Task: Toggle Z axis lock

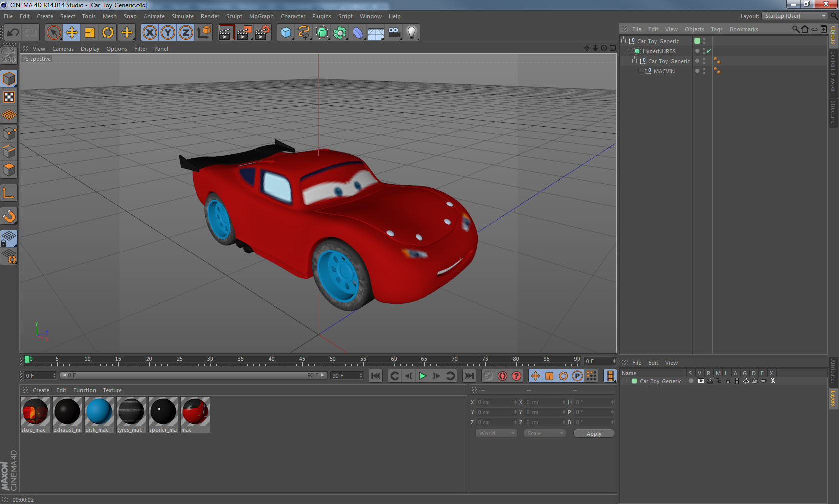Action: [x=186, y=33]
